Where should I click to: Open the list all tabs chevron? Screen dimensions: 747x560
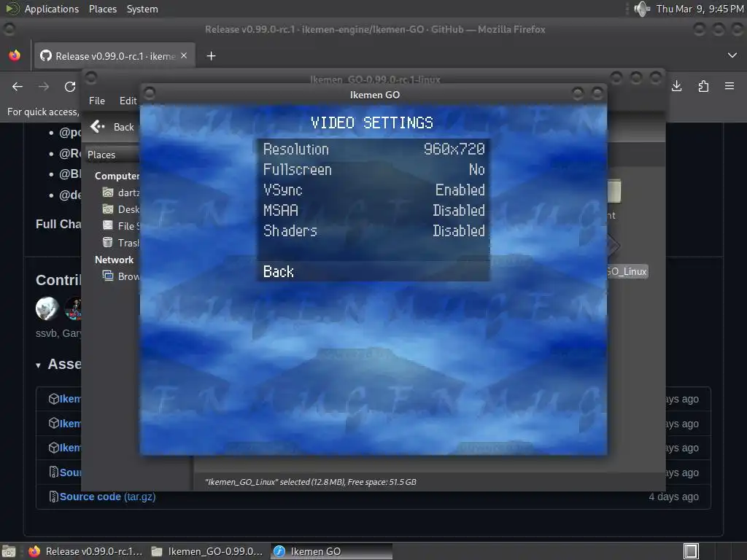732,55
